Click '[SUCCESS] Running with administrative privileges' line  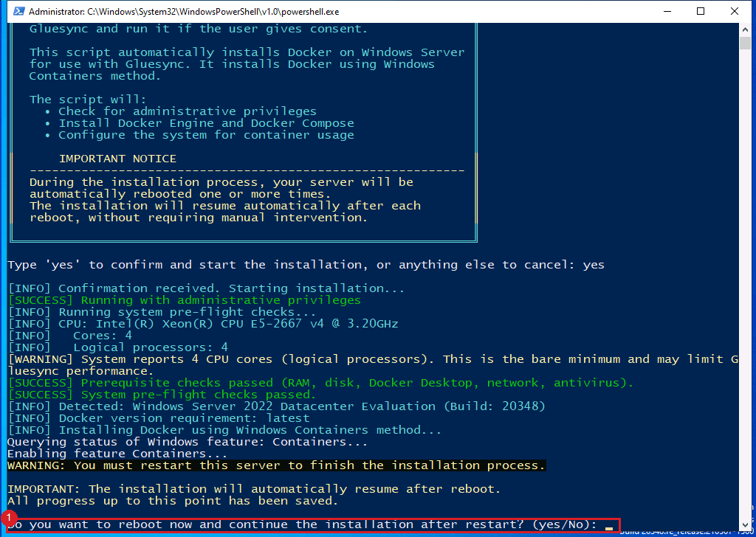point(185,300)
